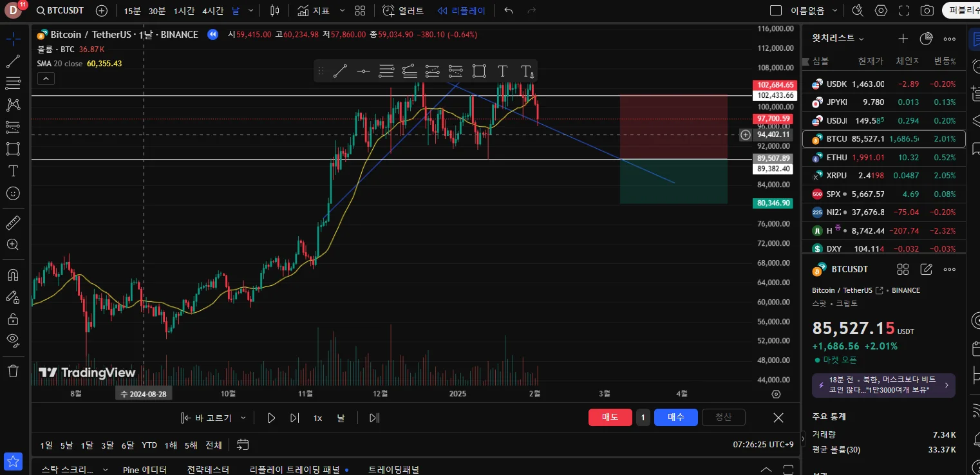Expand the timeframe dropdown arrow
Image resolution: width=980 pixels, height=475 pixels.
pos(250,11)
